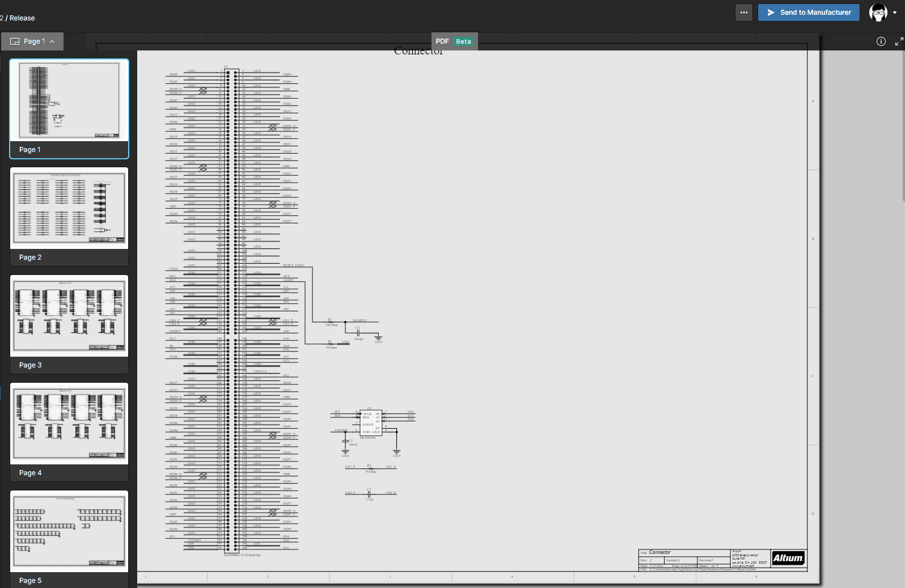Click the Release breadcrumb text
Viewport: 905px width, 588px height.
[22, 18]
